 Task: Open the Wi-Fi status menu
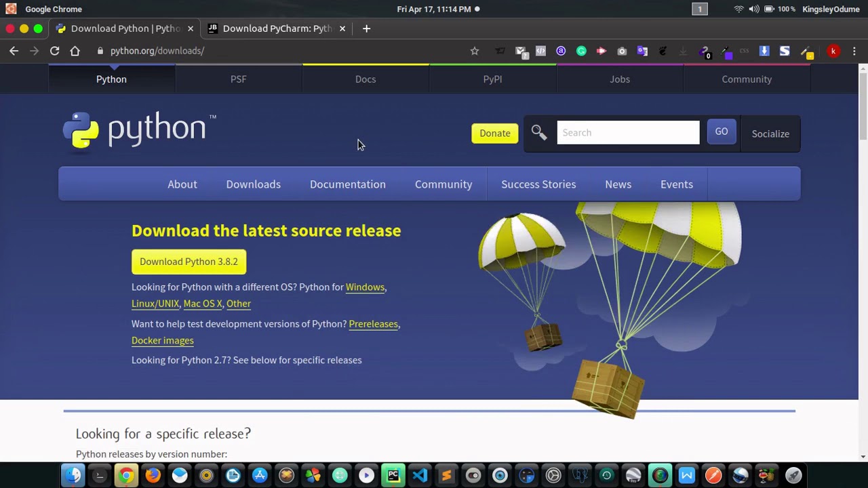(738, 9)
